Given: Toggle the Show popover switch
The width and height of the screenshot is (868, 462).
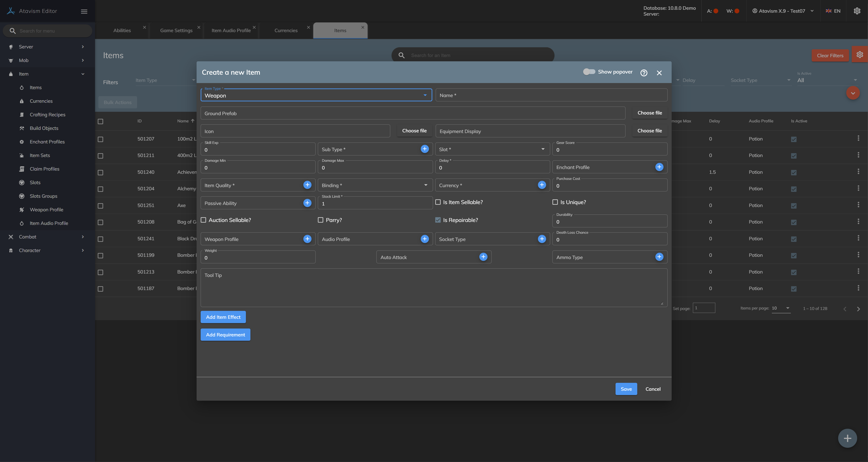Looking at the screenshot, I should coord(589,72).
